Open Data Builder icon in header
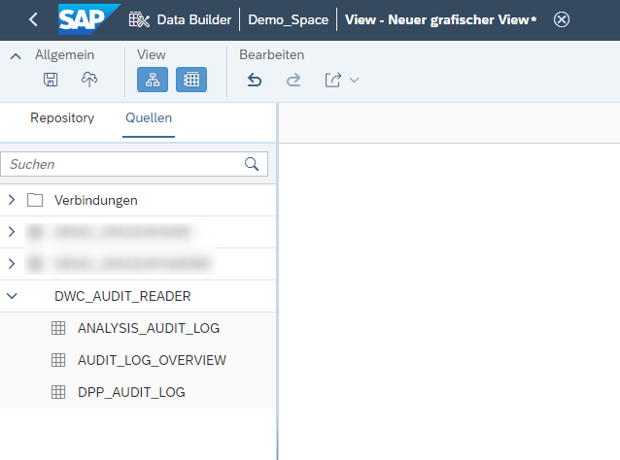Screen dimensions: 620x460 click(x=139, y=19)
